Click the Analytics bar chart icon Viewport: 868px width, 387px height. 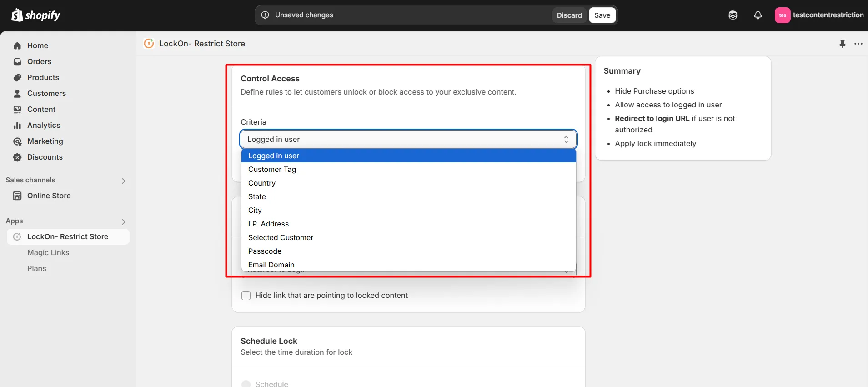[x=17, y=125]
